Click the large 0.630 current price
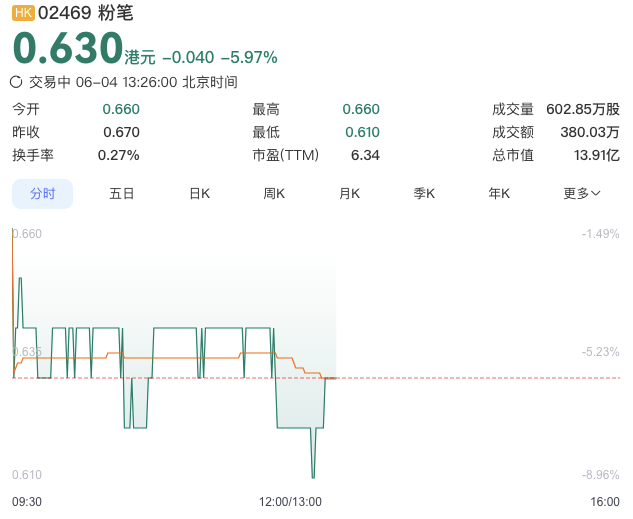The image size is (633, 519). click(x=68, y=48)
